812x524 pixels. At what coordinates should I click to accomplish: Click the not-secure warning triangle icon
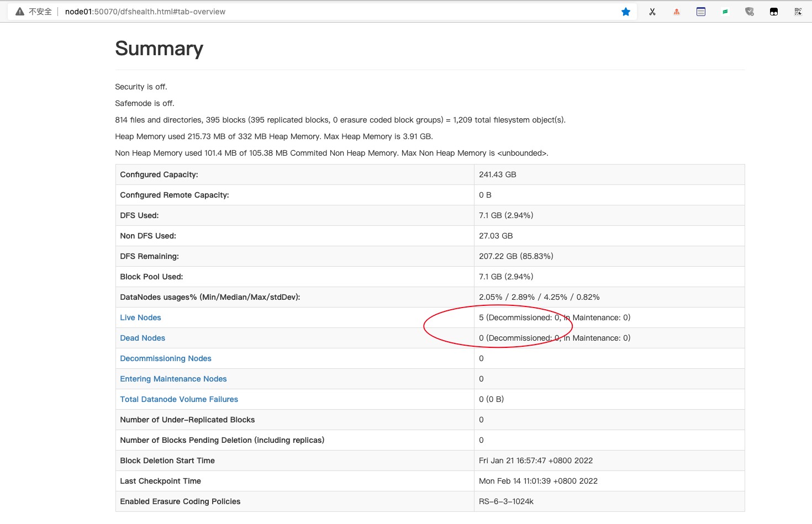20,12
